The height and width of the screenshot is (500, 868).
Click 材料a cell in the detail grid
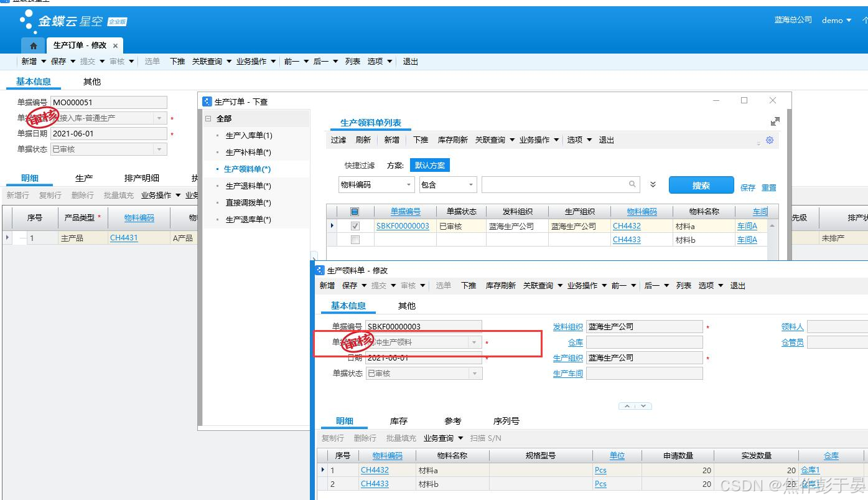pos(452,470)
